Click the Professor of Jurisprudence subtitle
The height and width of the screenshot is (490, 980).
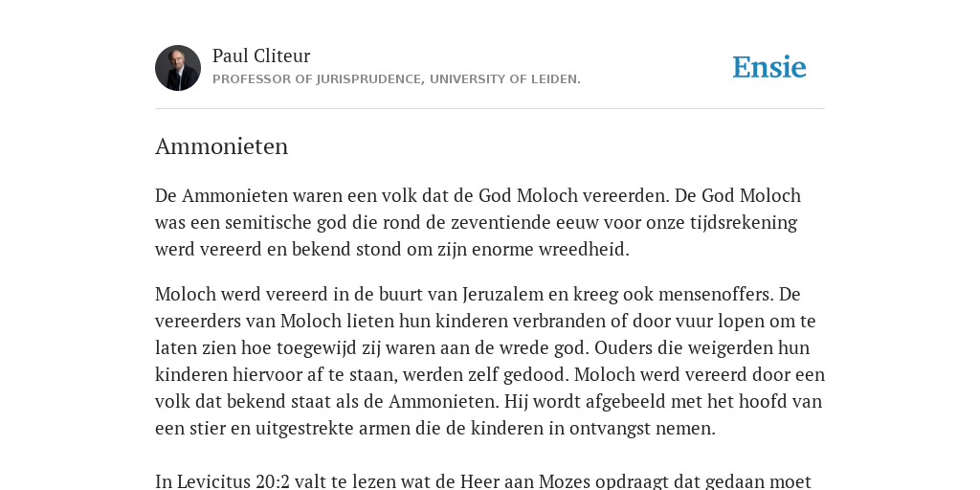click(396, 79)
